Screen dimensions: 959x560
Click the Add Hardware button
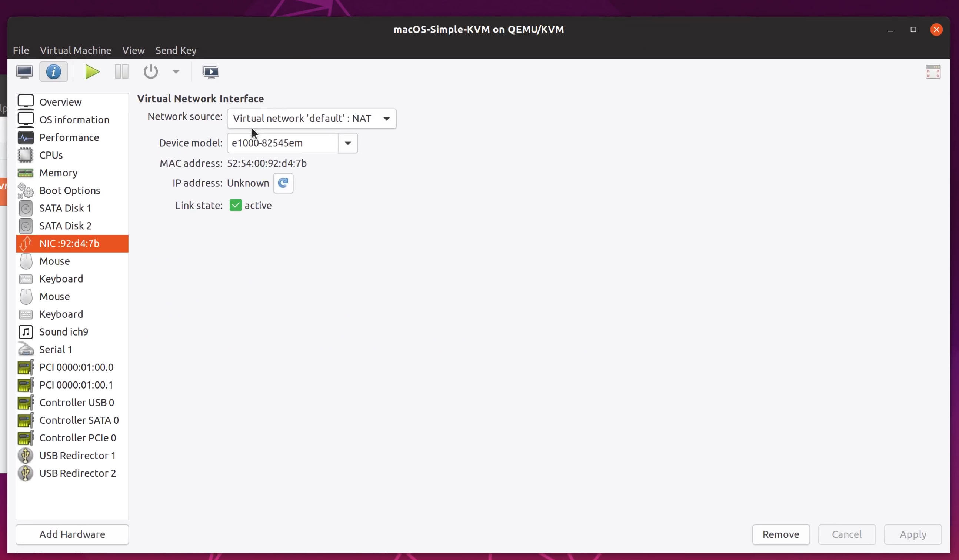click(x=72, y=534)
